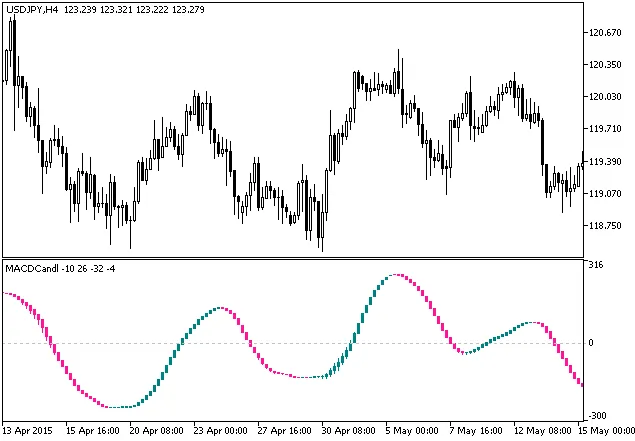The image size is (635, 441).
Task: Click the -300 indicator scale value
Action: point(597,415)
